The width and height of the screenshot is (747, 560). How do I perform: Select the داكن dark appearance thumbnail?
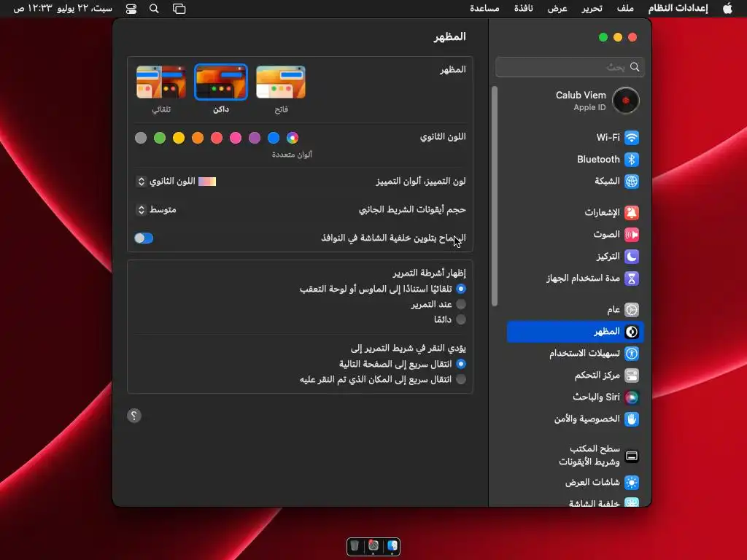(x=221, y=82)
